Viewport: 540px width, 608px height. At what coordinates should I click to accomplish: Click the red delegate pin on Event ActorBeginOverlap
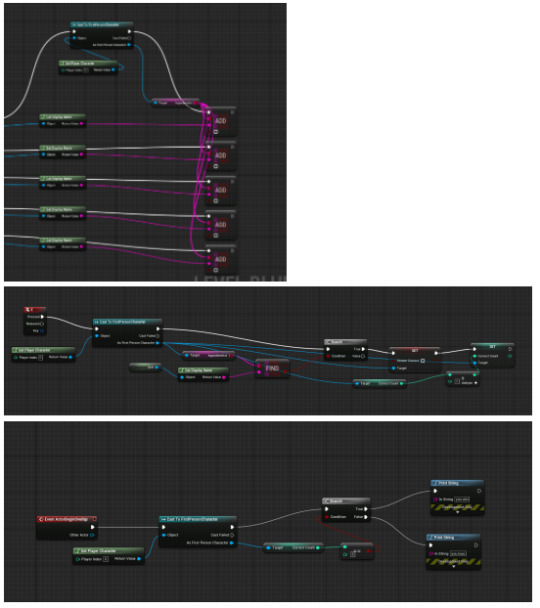click(x=94, y=519)
